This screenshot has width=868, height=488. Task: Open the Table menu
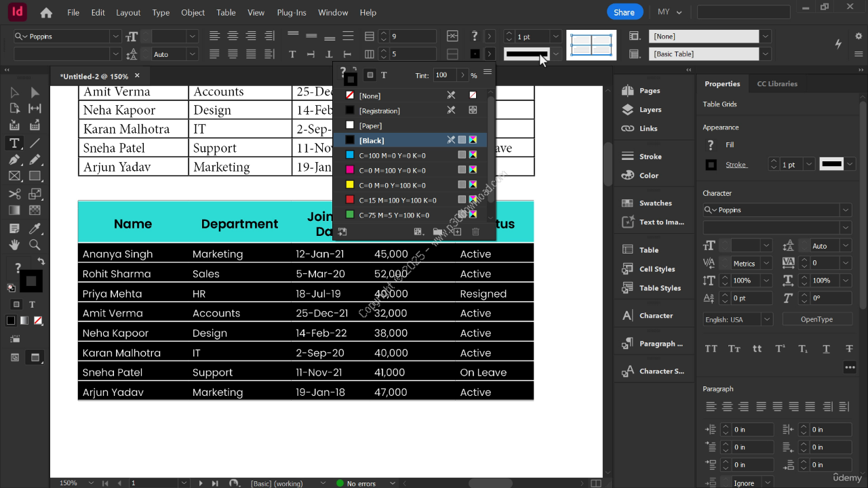[226, 12]
